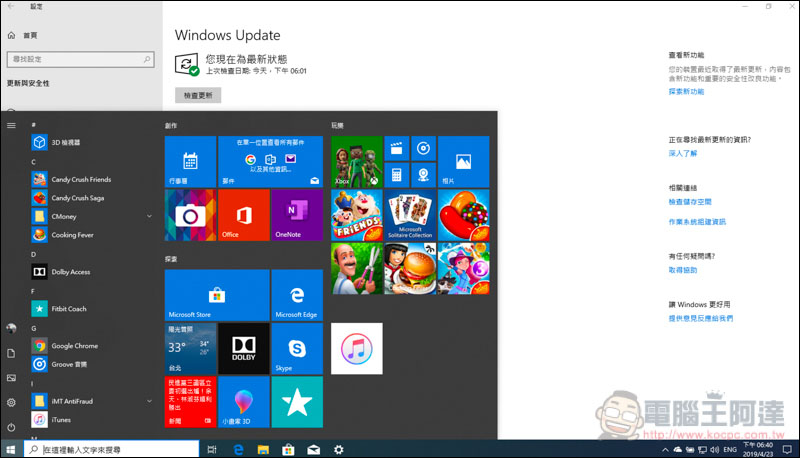Expand the CMoney folder
The image size is (800, 458).
(x=92, y=216)
